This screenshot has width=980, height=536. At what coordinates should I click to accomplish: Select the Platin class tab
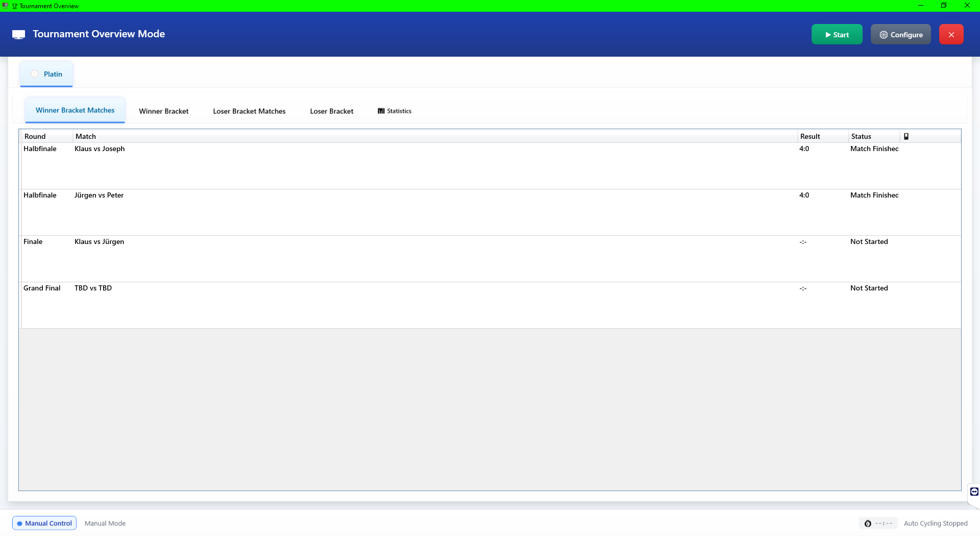pos(46,74)
